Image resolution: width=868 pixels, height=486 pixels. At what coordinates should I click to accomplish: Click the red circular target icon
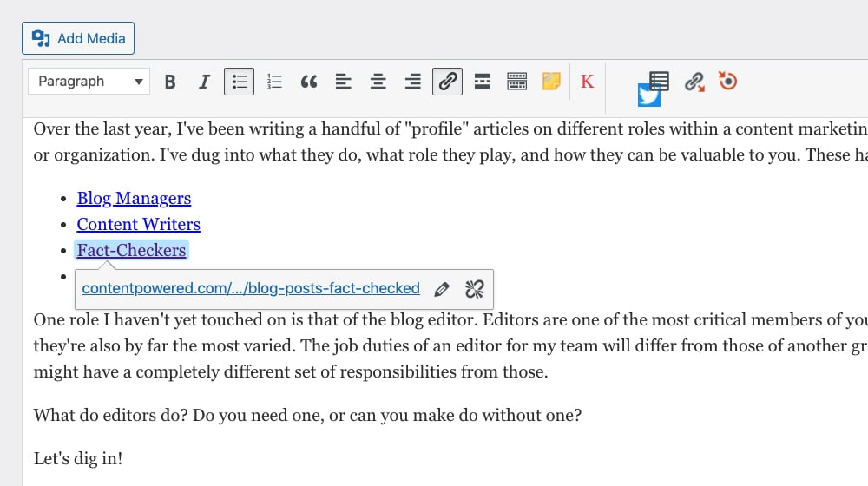tap(728, 82)
